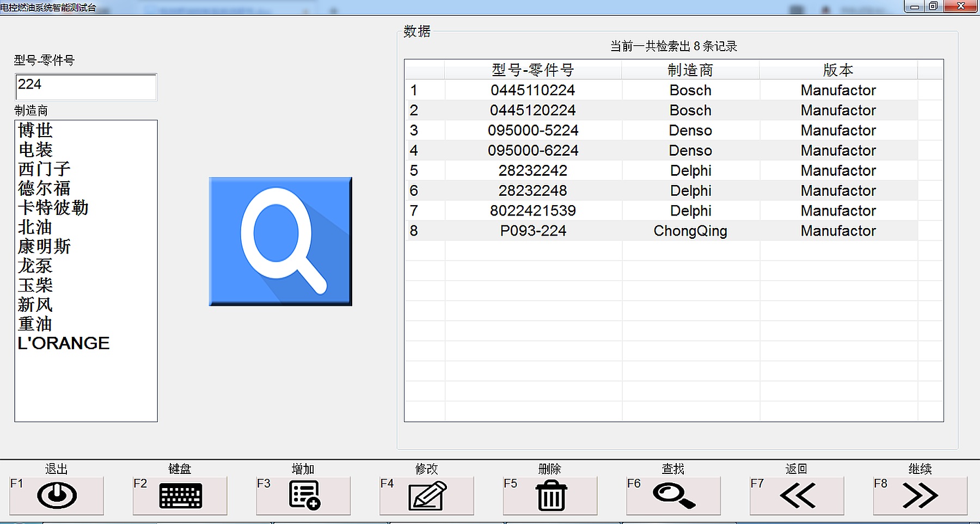
Task: Click the big blue magnifier search button
Action: (x=280, y=241)
